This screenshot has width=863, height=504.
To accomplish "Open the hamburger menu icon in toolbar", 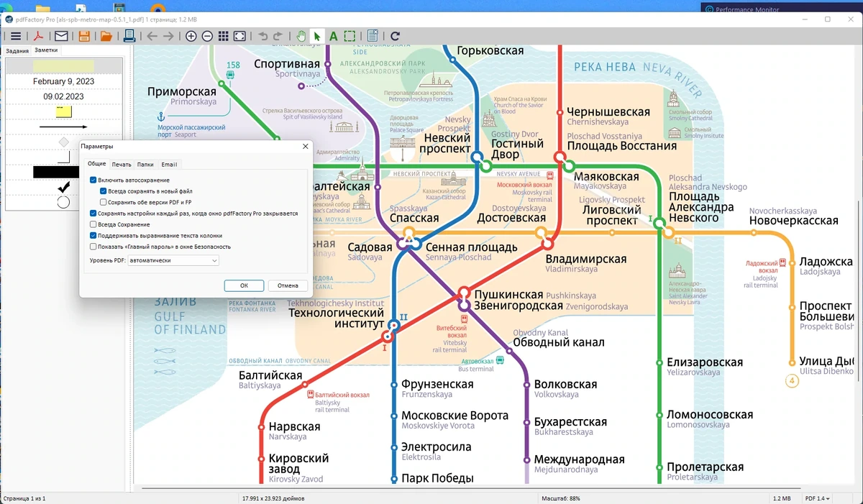I will (15, 36).
